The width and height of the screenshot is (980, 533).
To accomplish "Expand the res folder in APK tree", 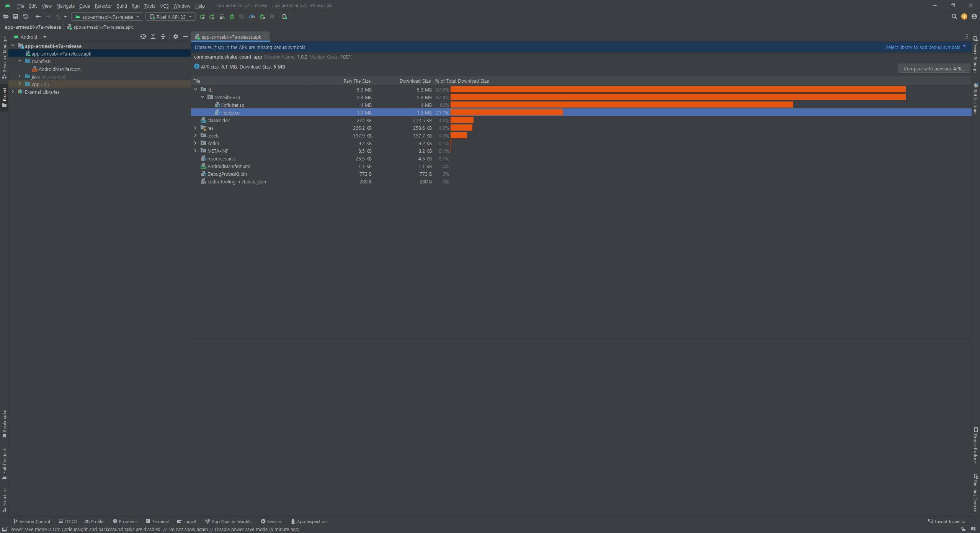I will point(195,128).
